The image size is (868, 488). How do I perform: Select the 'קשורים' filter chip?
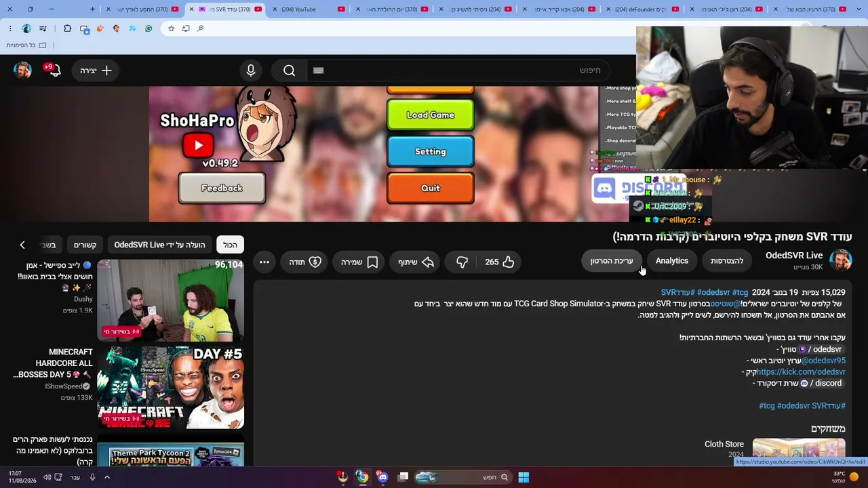(x=85, y=245)
